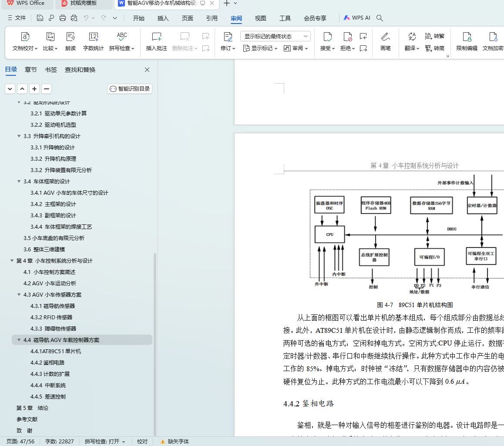Switch to the 书签 navigation tab

[51, 70]
